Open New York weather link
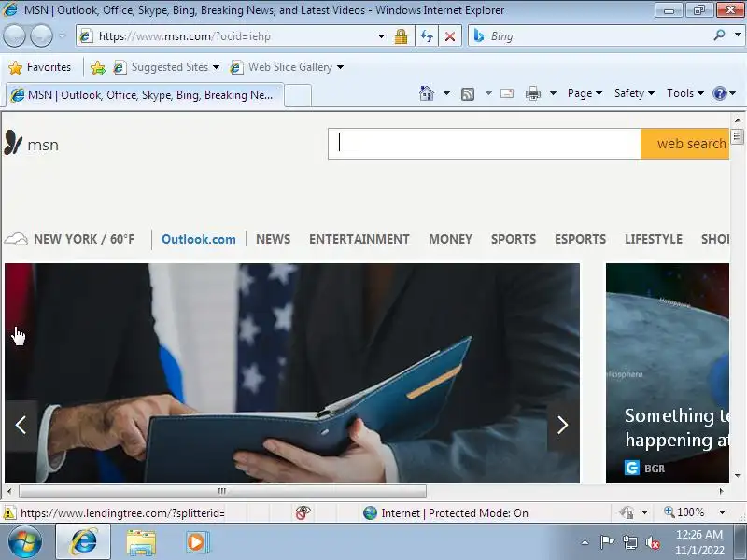Screen dimensions: 747x560 click(x=69, y=239)
